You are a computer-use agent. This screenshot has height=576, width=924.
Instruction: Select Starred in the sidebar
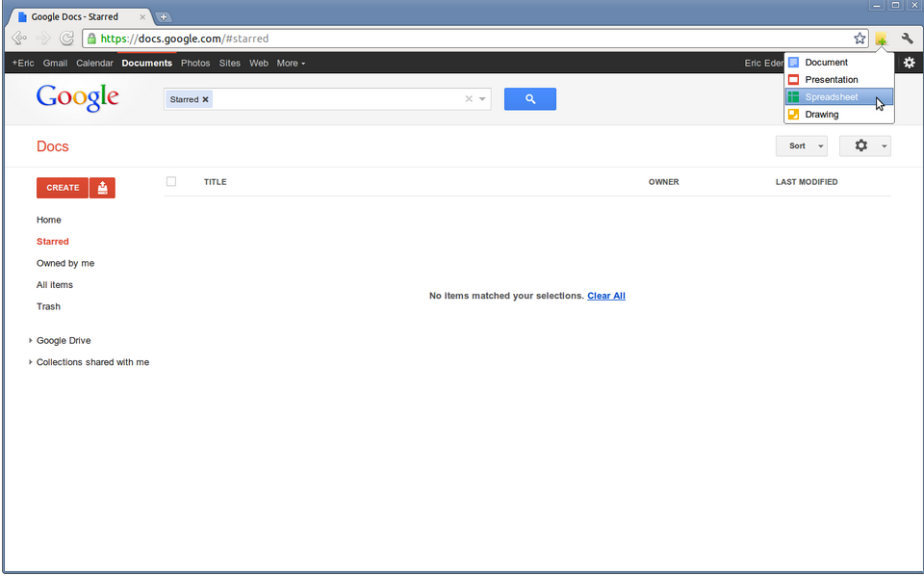[x=52, y=242]
